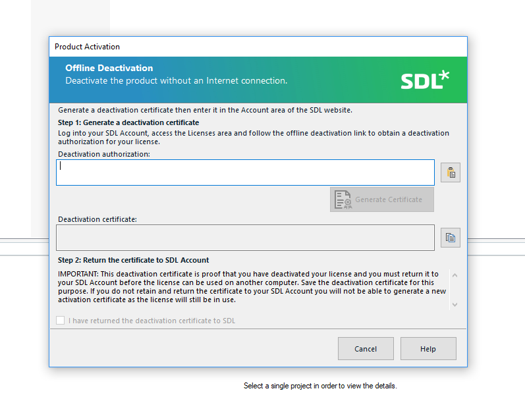The width and height of the screenshot is (525, 420).
Task: Click the SDL logo in the header
Action: 425,80
